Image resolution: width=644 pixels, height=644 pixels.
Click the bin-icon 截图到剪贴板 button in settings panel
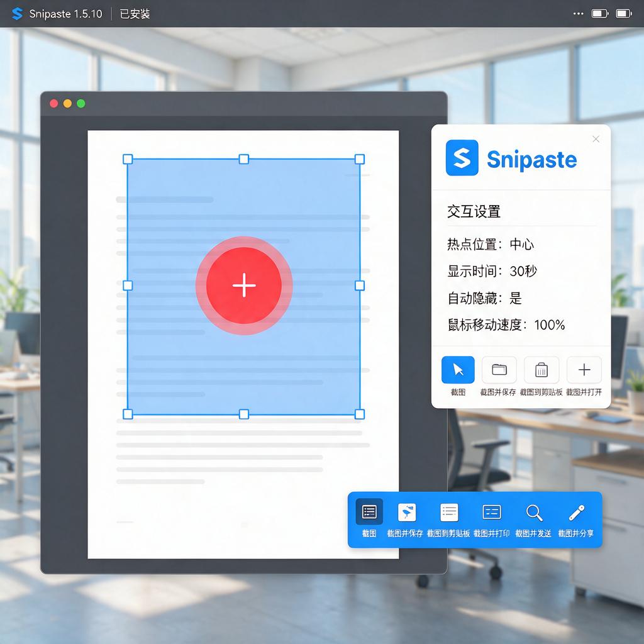tap(541, 370)
